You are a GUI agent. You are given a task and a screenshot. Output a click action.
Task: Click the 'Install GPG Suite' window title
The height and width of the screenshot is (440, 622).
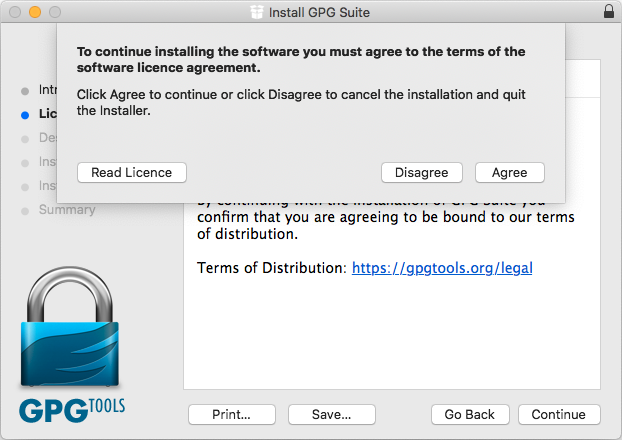319,12
